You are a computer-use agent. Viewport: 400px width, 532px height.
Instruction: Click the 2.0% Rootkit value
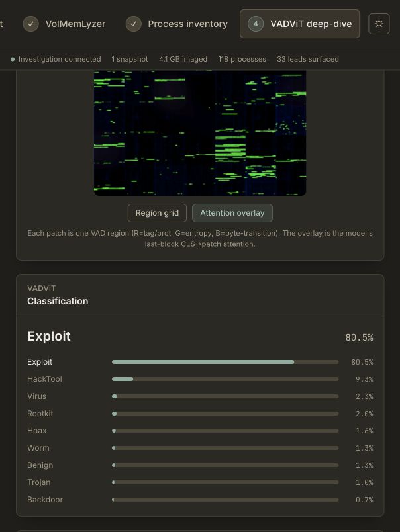[364, 414]
